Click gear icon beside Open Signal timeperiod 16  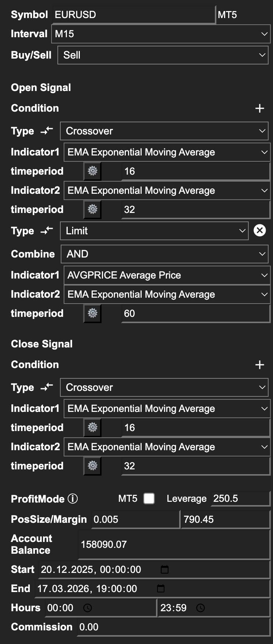click(x=92, y=171)
